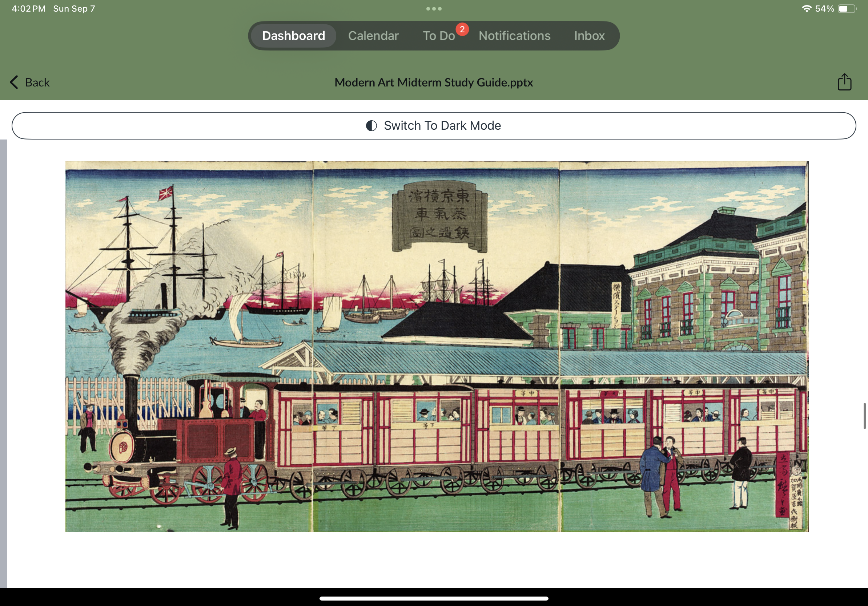
Task: Go Back to previous screen
Action: coord(37,82)
